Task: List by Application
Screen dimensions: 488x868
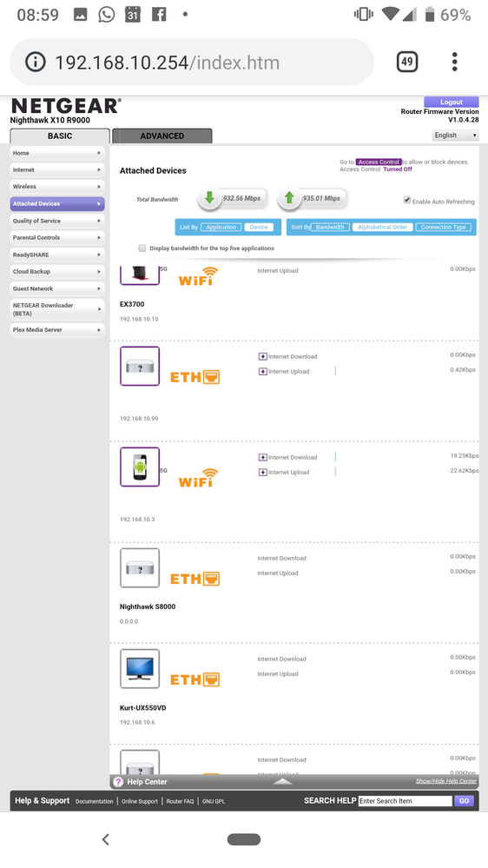Action: pos(221,227)
